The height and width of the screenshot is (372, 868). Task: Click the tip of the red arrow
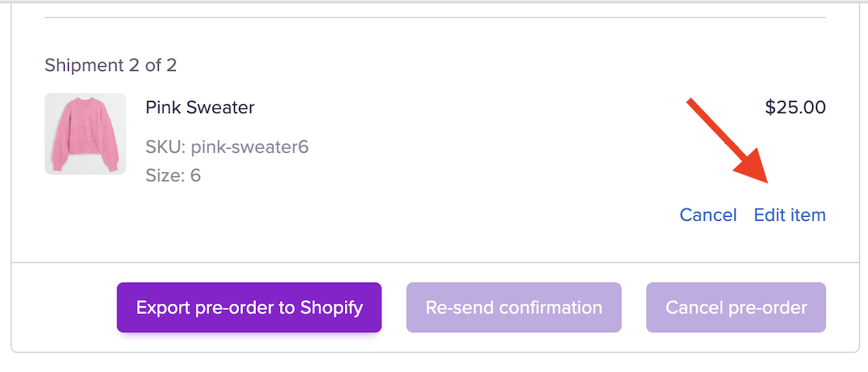tap(764, 180)
